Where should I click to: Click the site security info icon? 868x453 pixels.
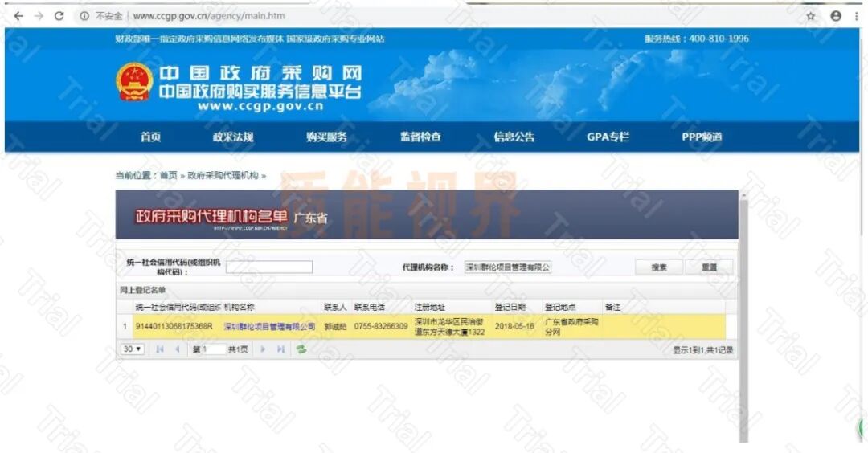pyautogui.click(x=84, y=16)
